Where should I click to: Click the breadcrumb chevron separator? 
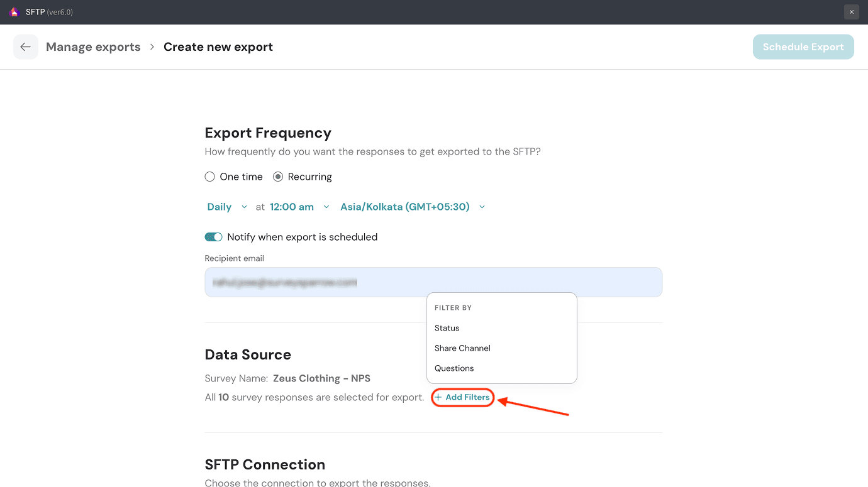[152, 47]
